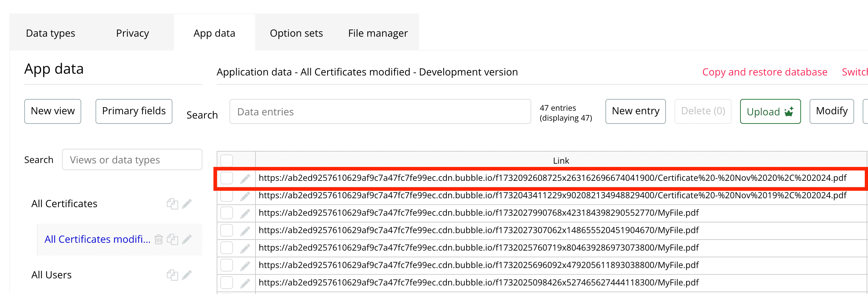Open the Option sets tab
This screenshot has height=294, width=868.
coord(296,33)
